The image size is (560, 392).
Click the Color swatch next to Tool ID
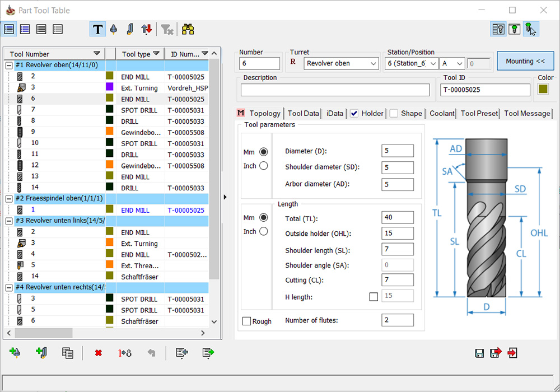pos(543,89)
